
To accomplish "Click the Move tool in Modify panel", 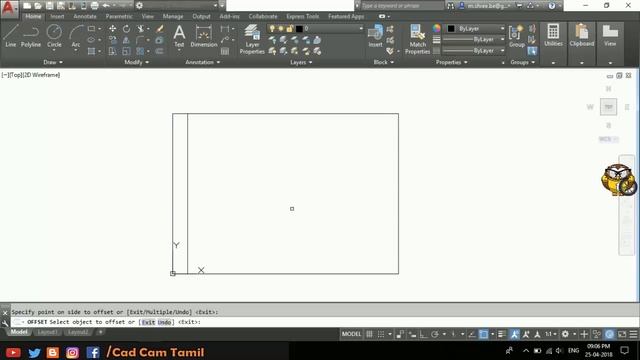I will [x=112, y=29].
